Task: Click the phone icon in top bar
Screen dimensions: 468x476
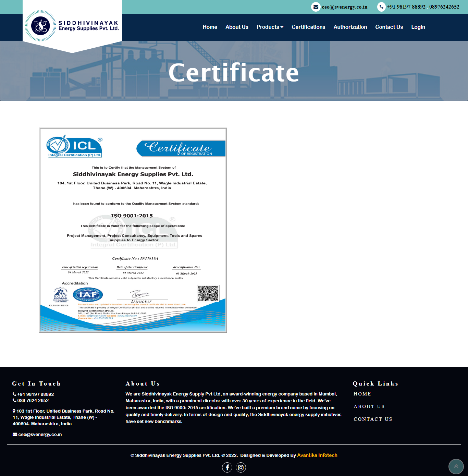Action: pyautogui.click(x=381, y=7)
